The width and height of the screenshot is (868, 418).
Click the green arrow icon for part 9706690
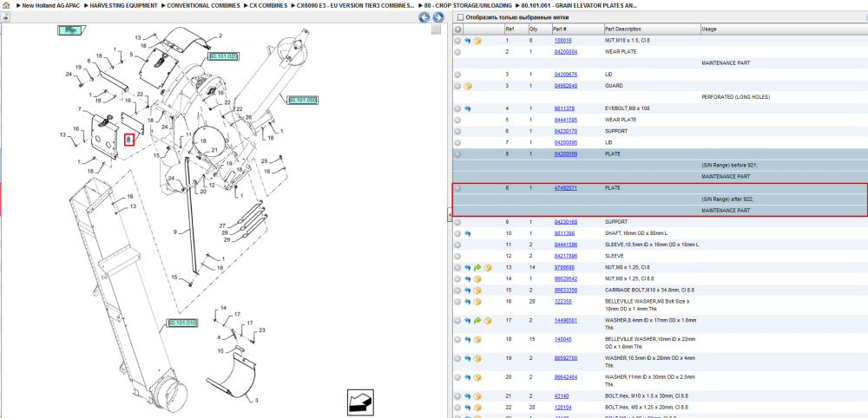[x=477, y=267]
